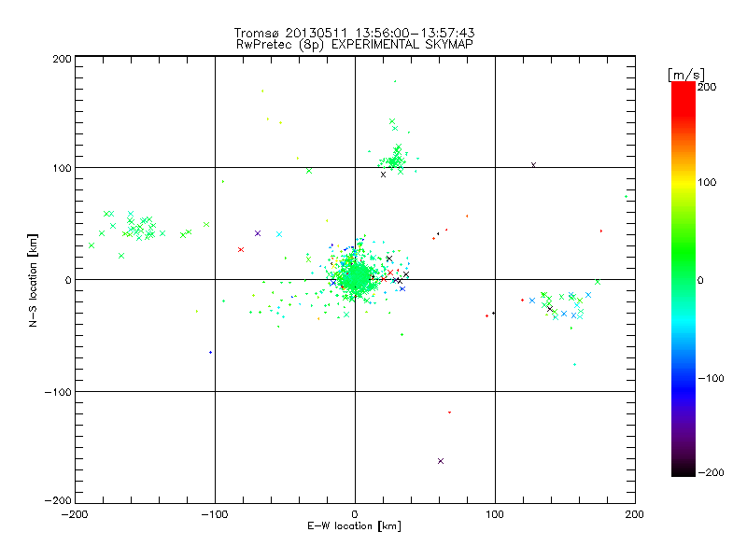The image size is (747, 560).
Task: Click the 'N-S location [km]' axis label
Action: click(x=33, y=281)
